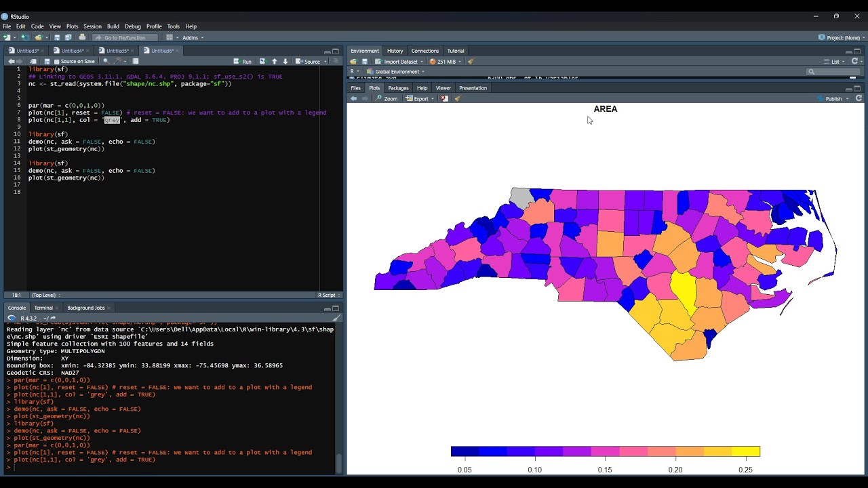Viewport: 868px width, 488px height.
Task: Click the dark blue 0.05 legend color swatch
Action: pyautogui.click(x=465, y=451)
